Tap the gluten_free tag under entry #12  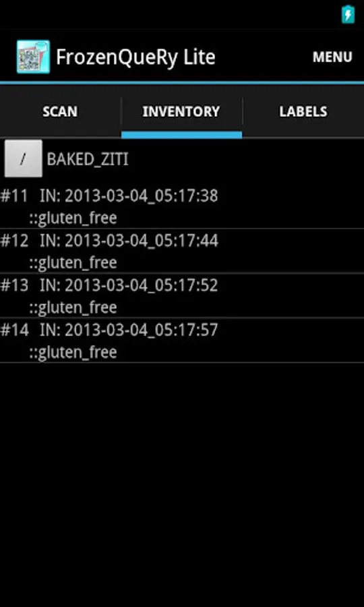[73, 263]
